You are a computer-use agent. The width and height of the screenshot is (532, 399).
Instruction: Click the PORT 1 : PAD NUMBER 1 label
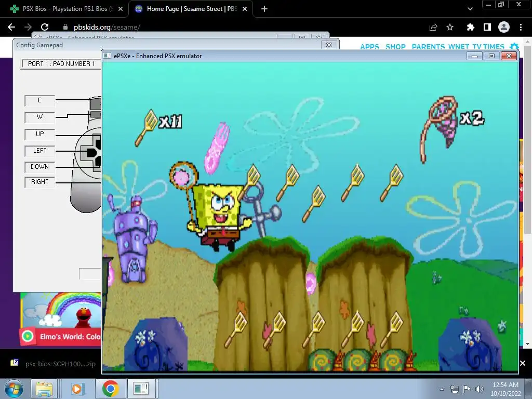point(61,63)
